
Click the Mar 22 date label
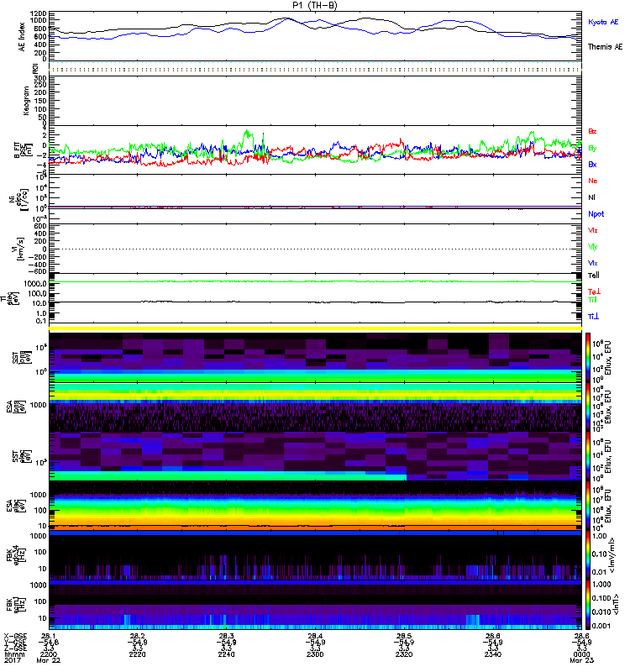49,660
